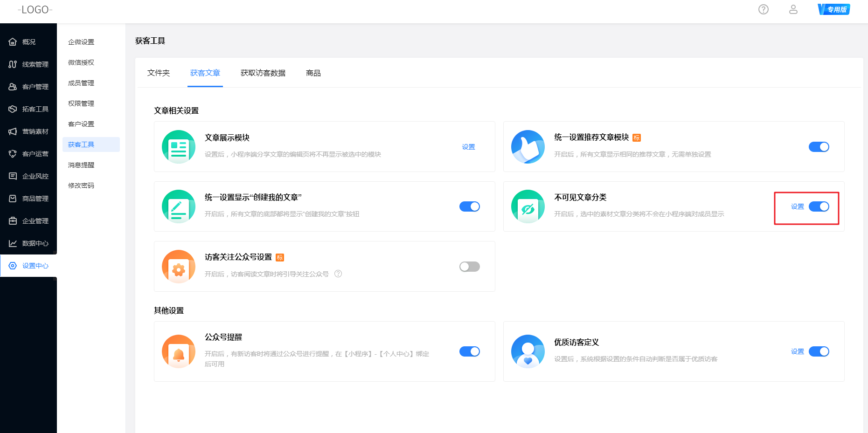Click the 专用版 edition badge
The width and height of the screenshot is (868, 433).
coord(834,9)
